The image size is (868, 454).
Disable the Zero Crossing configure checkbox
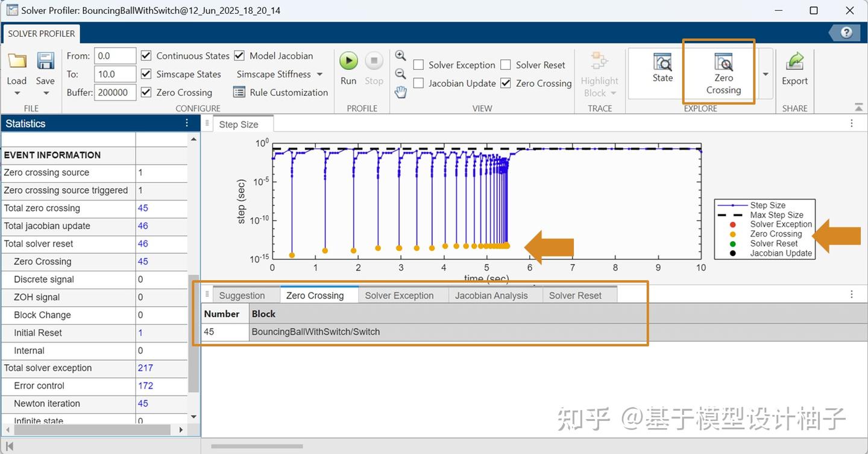(x=145, y=92)
